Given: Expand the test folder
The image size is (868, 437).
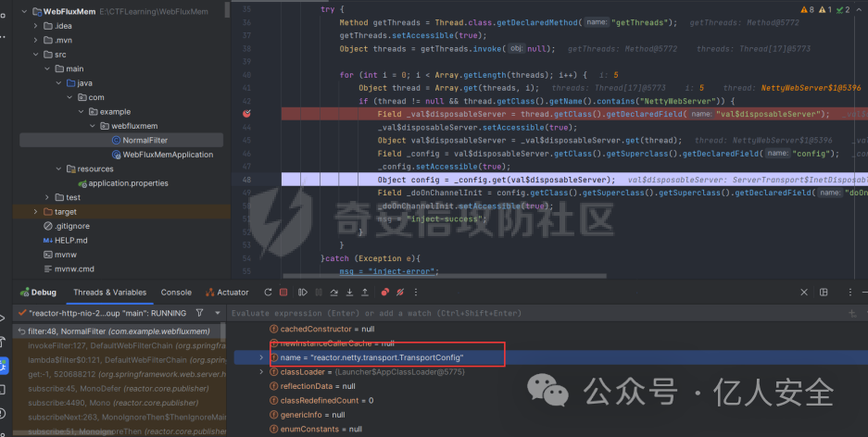Looking at the screenshot, I should point(47,197).
